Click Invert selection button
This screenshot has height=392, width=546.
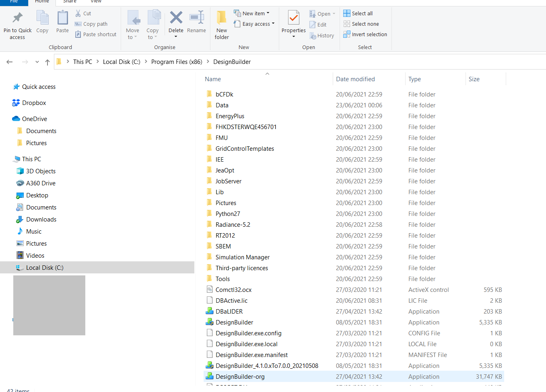pyautogui.click(x=365, y=35)
